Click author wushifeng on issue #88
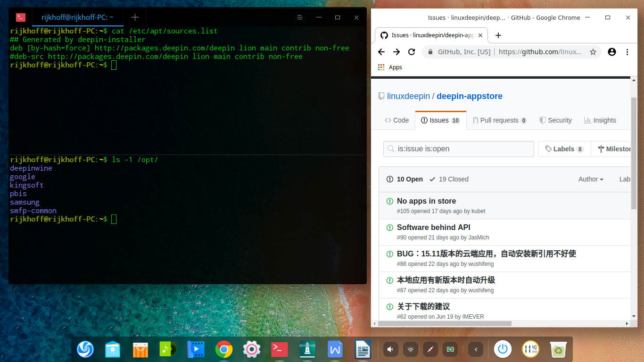 [x=481, y=264]
